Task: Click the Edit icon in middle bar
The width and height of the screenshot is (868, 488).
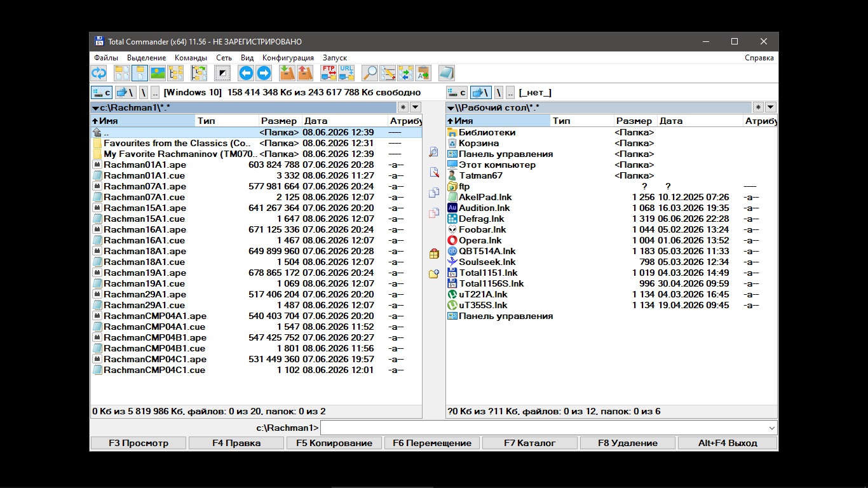Action: (434, 172)
